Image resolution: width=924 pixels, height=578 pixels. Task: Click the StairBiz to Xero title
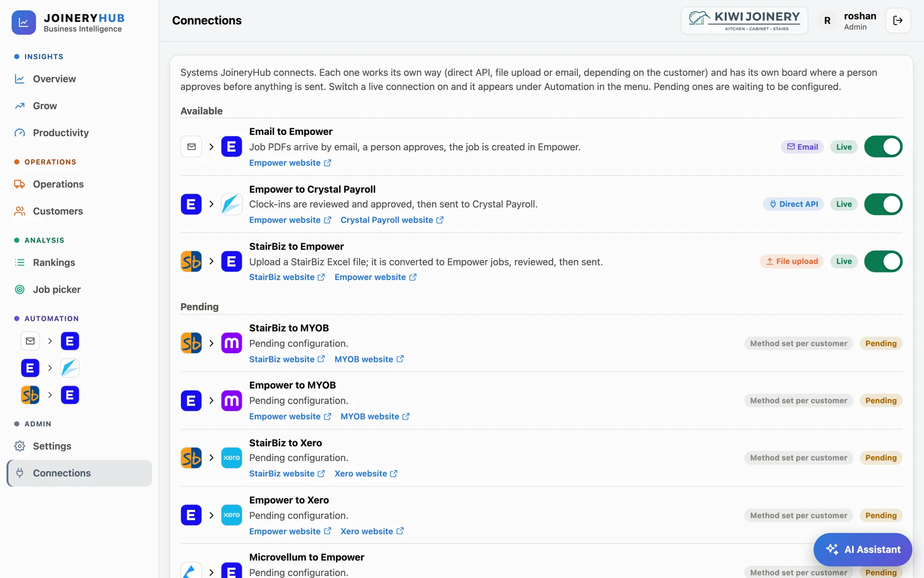[286, 443]
